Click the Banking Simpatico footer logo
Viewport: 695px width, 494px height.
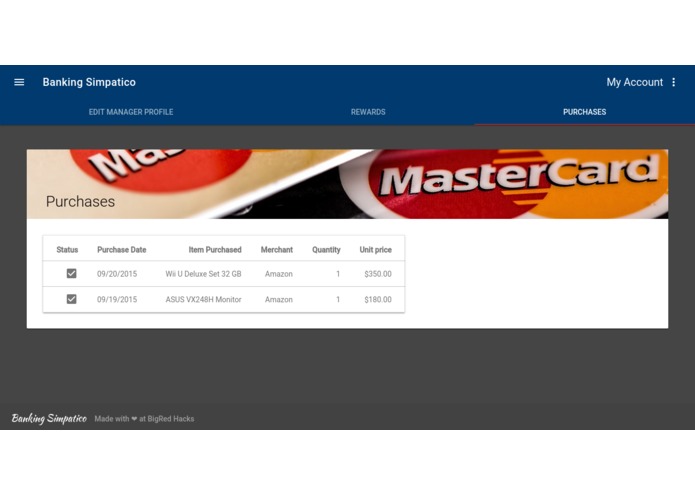(x=49, y=418)
